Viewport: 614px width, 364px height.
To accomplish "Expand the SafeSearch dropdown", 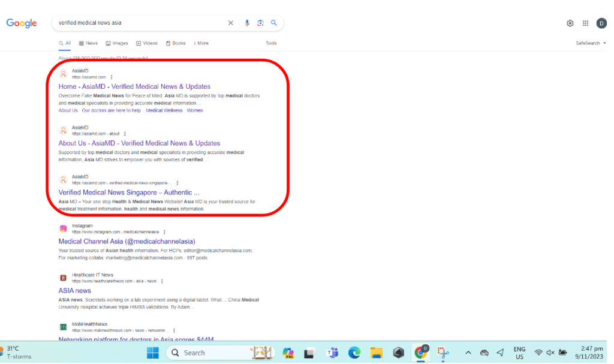I will [x=591, y=43].
